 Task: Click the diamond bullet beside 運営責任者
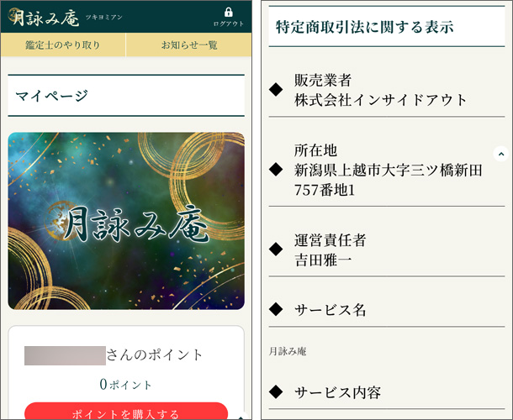tap(275, 249)
